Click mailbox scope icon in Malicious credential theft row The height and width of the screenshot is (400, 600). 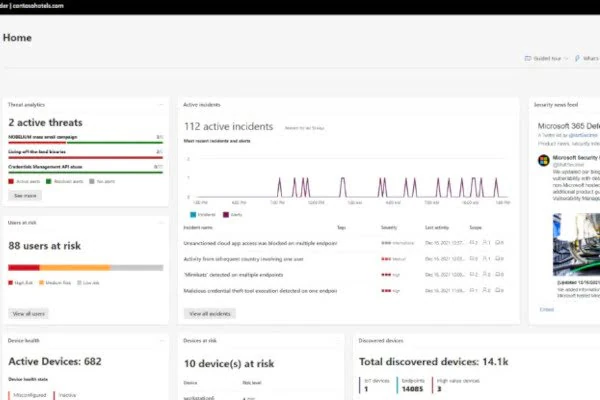(x=499, y=291)
